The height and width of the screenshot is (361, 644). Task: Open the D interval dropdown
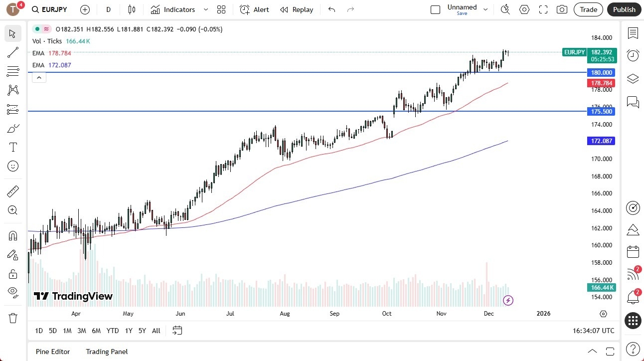pos(108,9)
